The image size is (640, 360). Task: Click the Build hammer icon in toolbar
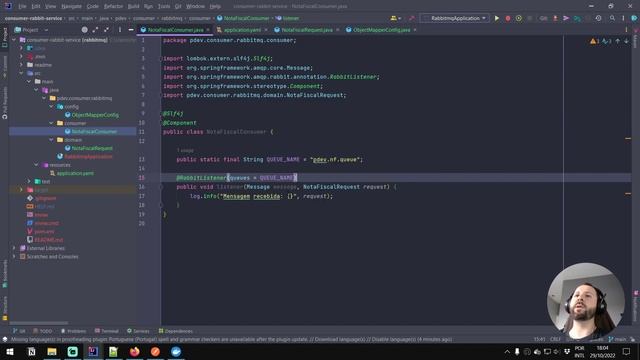[411, 18]
